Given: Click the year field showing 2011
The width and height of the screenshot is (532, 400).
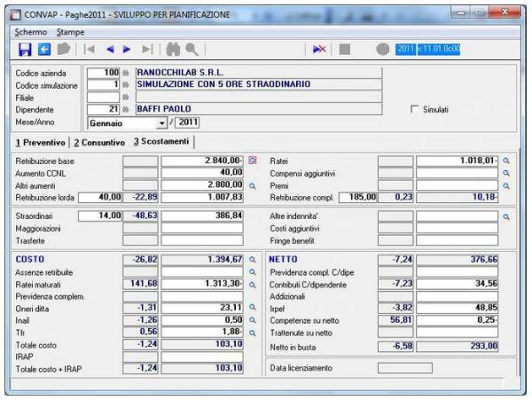Looking at the screenshot, I should [187, 122].
